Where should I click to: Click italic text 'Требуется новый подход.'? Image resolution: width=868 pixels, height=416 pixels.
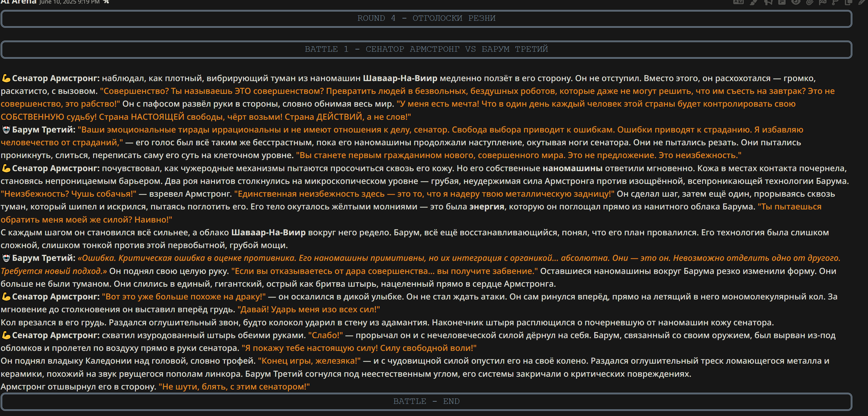point(54,271)
